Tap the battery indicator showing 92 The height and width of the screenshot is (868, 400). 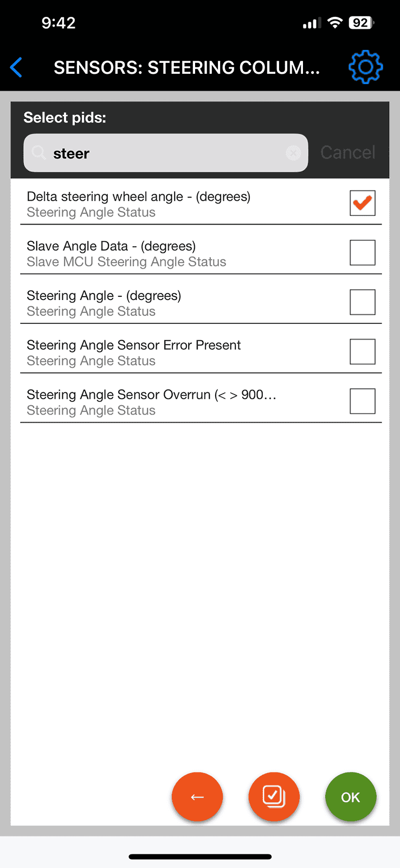pos(361,23)
